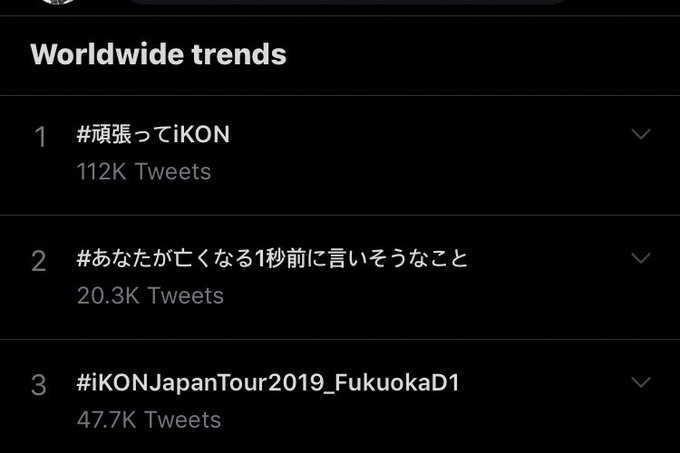
Task: Open the #頑張ってiKON hashtag trend
Action: [153, 134]
